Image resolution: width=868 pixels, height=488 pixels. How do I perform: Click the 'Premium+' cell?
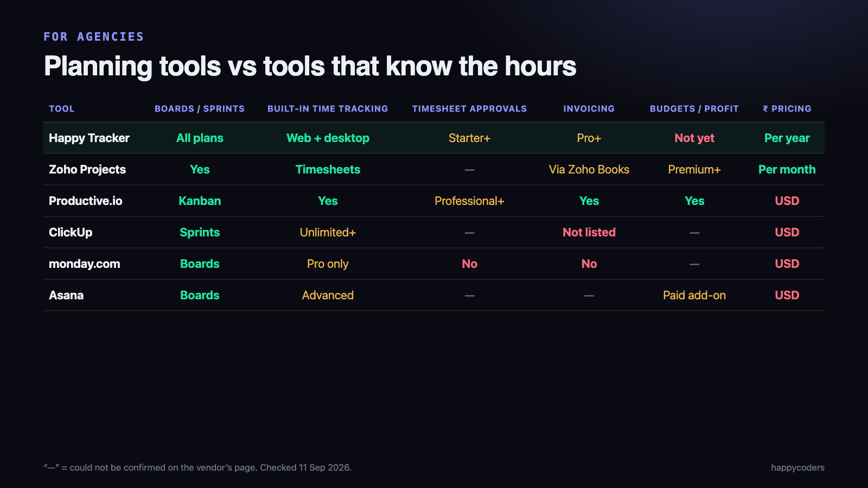(694, 170)
